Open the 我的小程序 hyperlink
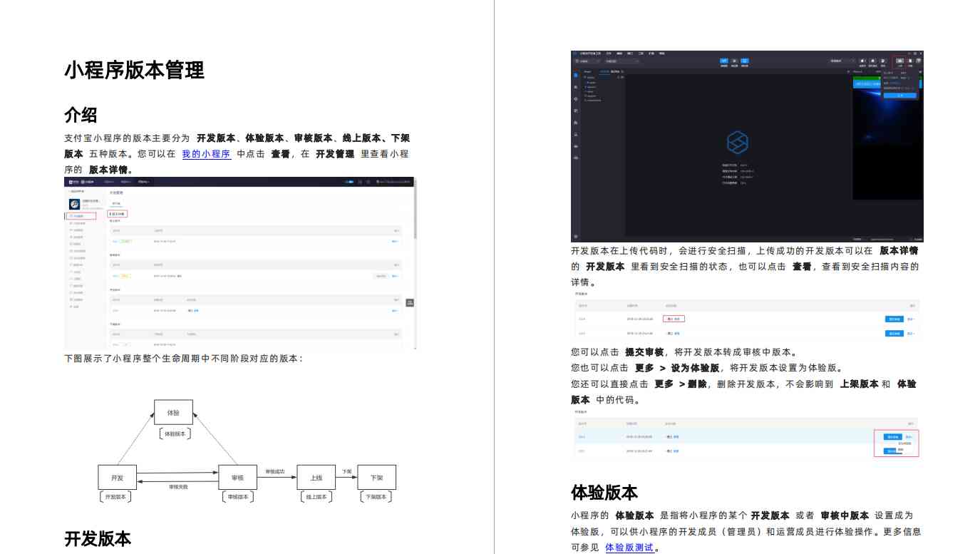This screenshot has height=554, width=980. point(206,153)
